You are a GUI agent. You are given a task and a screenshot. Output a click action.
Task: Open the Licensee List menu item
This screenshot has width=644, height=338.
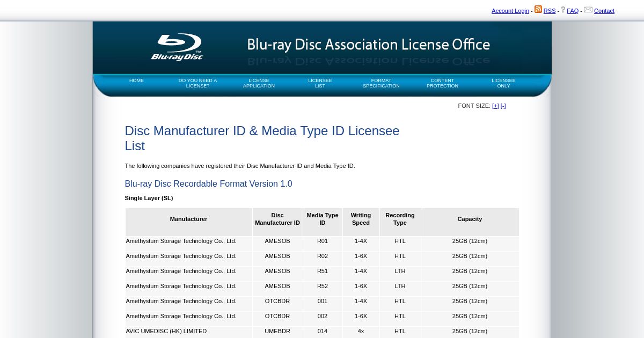[x=320, y=83]
